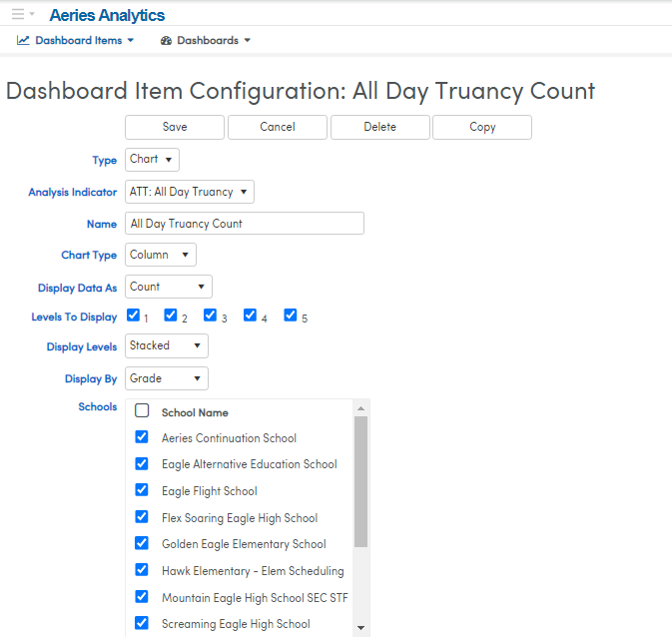Uncheck Aeries Continuation School

(x=142, y=437)
